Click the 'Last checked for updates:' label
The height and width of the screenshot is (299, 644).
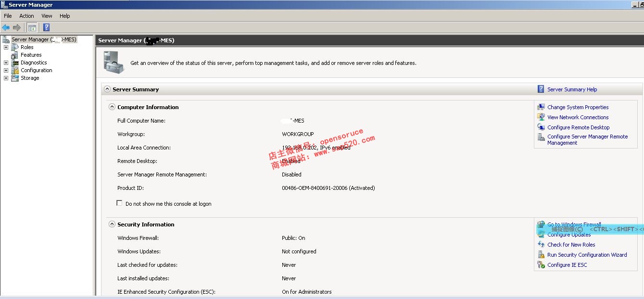[146, 265]
